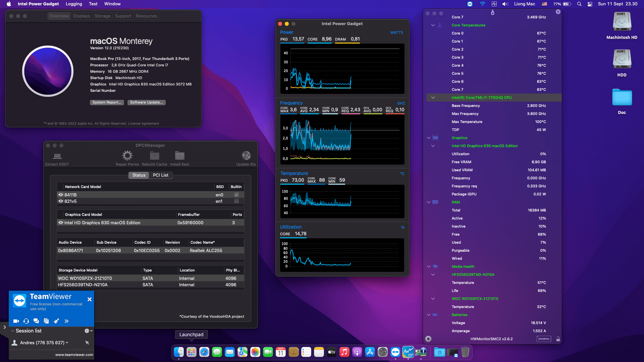Click TeamViewer file transfer documents icon

point(46,321)
